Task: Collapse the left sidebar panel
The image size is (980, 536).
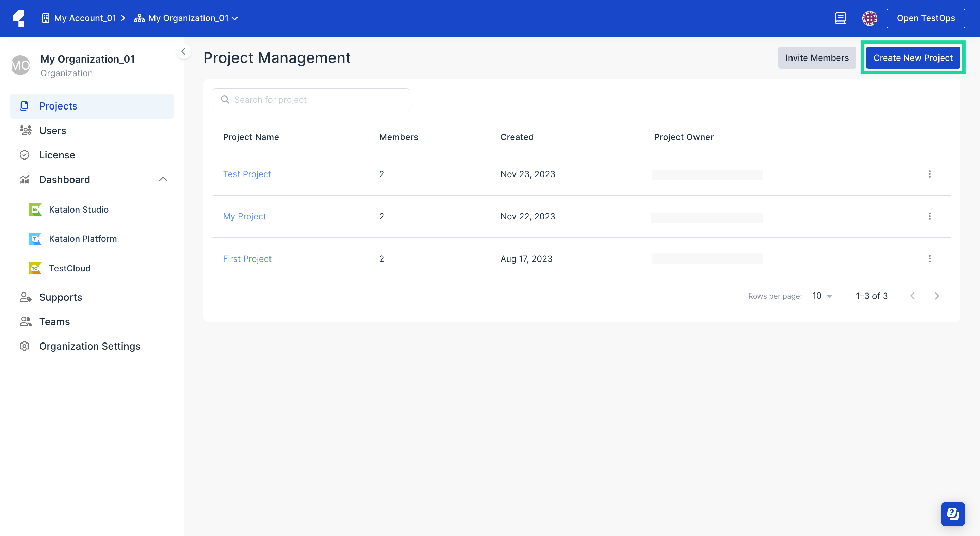Action: tap(184, 51)
